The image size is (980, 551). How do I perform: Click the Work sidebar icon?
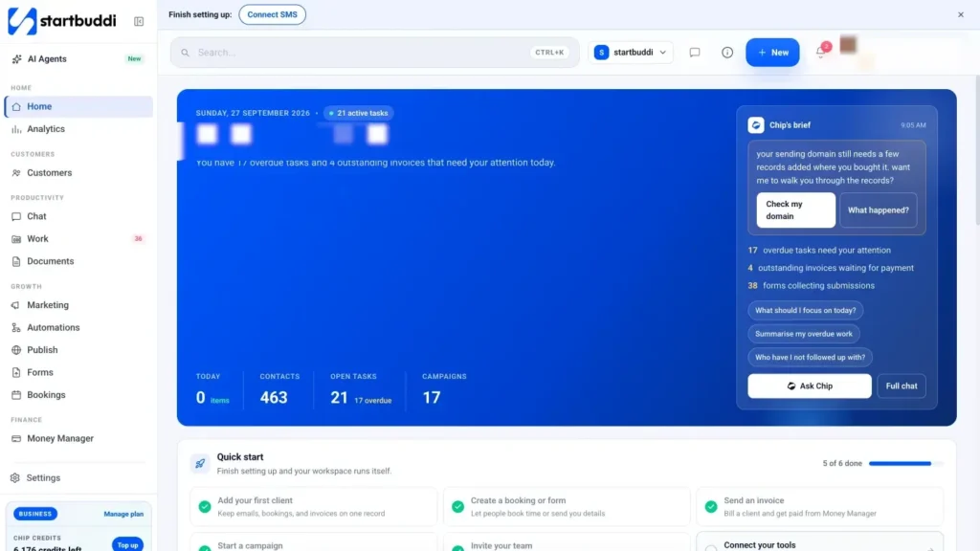16,238
